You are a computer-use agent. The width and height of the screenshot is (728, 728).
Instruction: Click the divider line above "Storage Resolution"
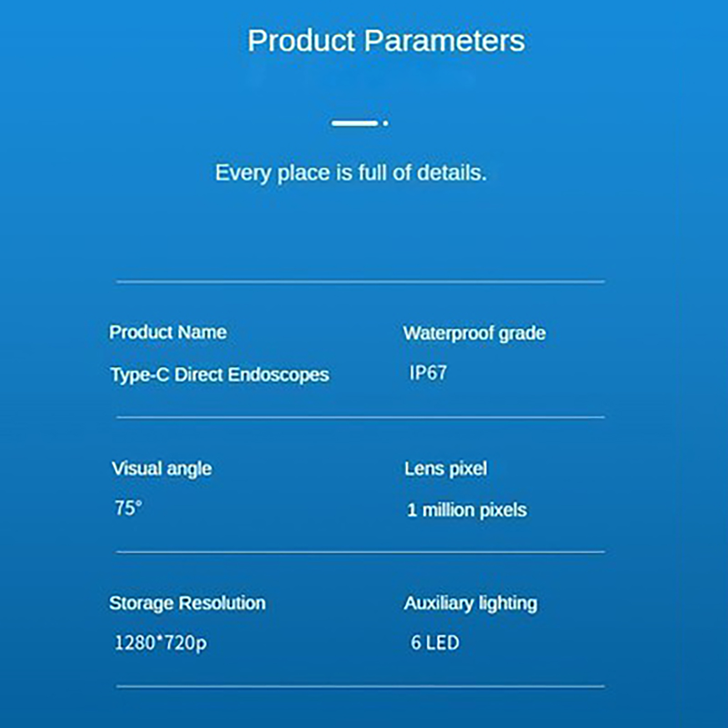pos(360,552)
